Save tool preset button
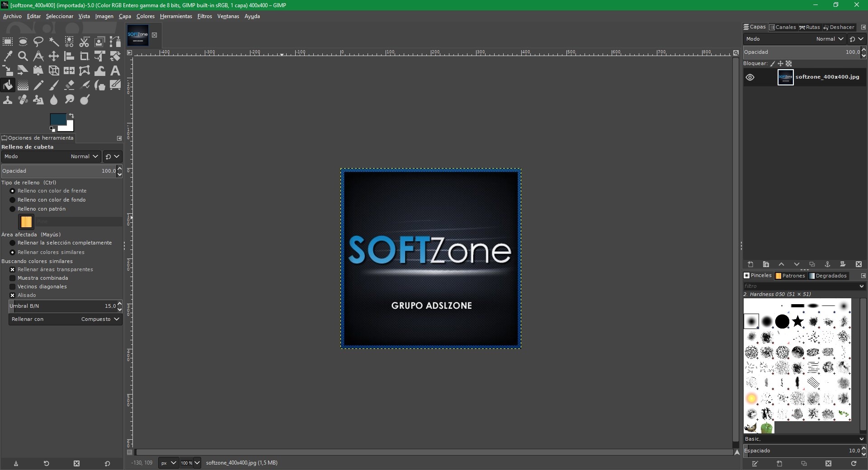 tap(16, 464)
